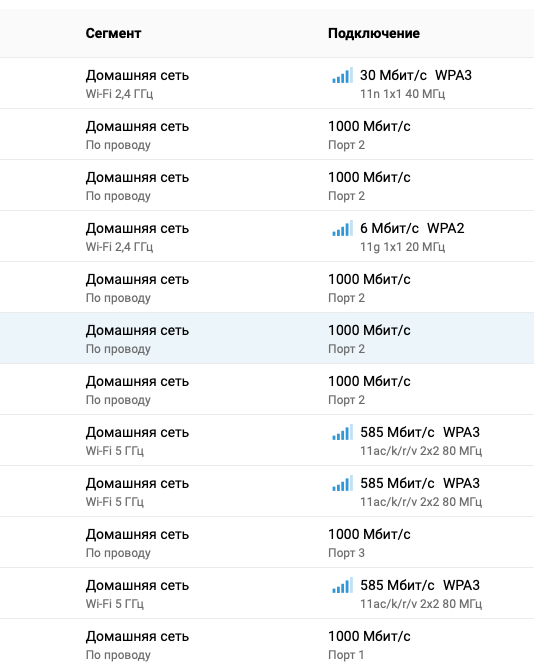534x669 pixels.
Task: Select Домашняя сеть in the Порт 1 row
Action: click(137, 637)
